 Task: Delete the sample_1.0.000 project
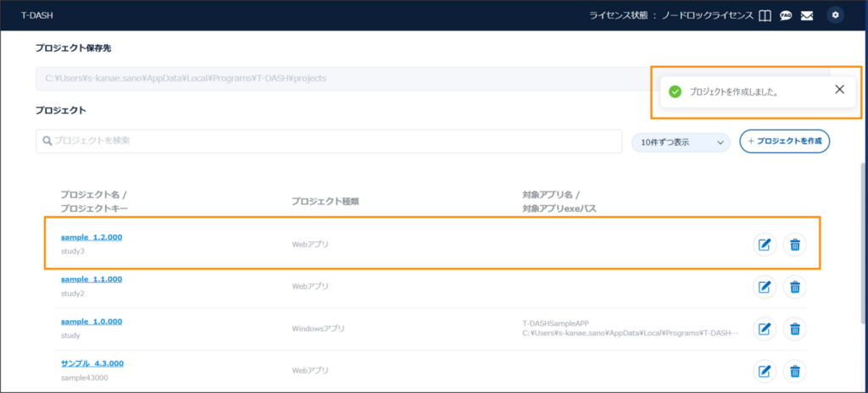click(x=794, y=329)
